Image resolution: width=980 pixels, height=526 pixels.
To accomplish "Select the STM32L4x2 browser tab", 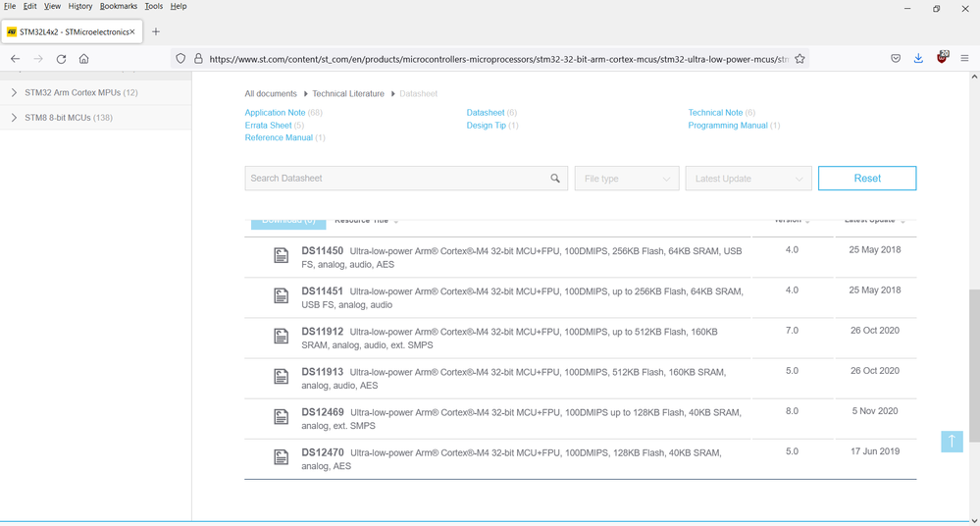I will point(72,32).
